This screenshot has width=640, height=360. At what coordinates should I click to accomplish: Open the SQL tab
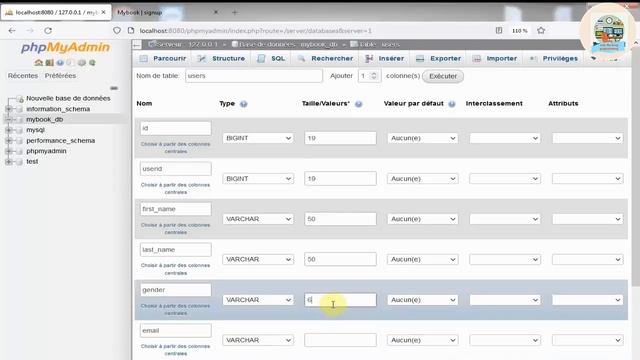pyautogui.click(x=271, y=58)
